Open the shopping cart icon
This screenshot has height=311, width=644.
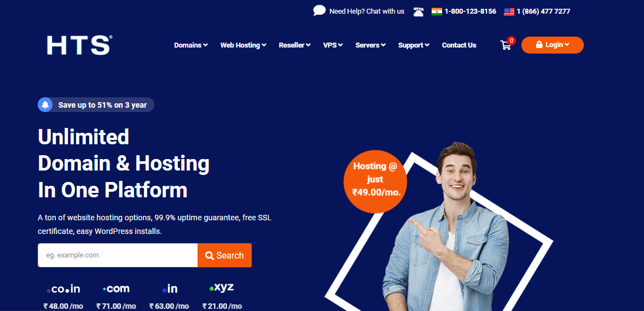pos(506,45)
